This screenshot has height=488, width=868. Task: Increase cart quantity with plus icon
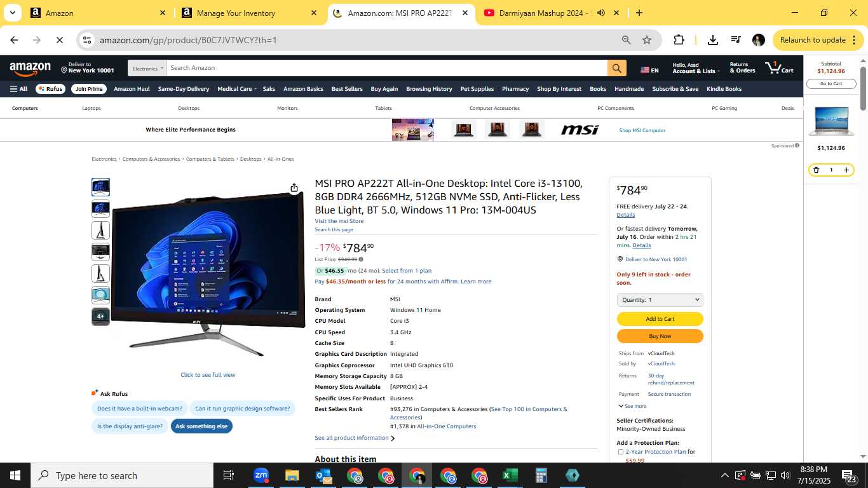click(846, 170)
